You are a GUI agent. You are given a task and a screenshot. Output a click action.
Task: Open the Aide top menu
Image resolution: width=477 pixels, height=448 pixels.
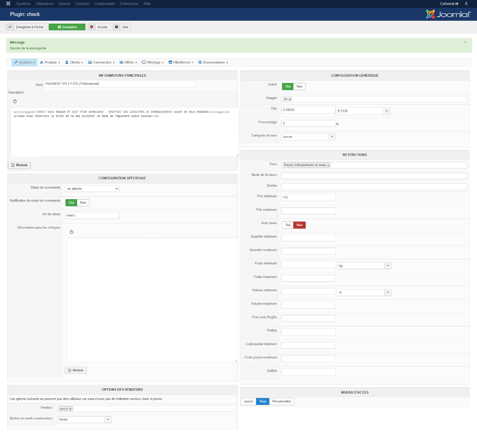(x=147, y=4)
